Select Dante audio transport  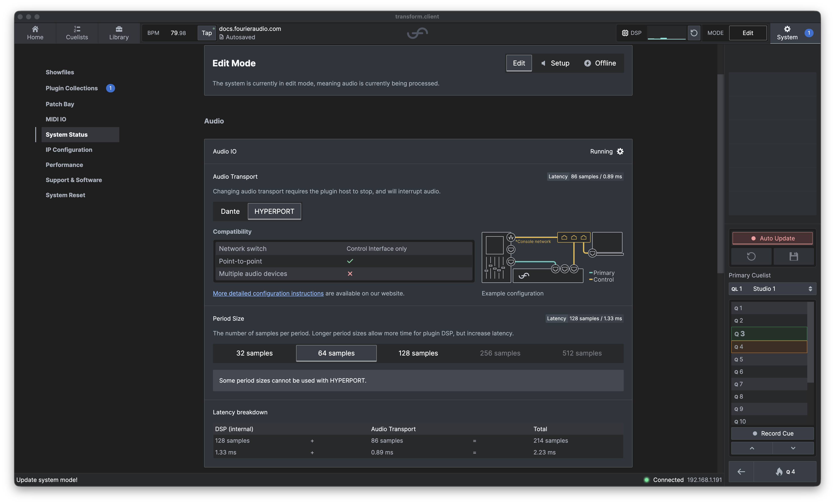click(x=230, y=211)
